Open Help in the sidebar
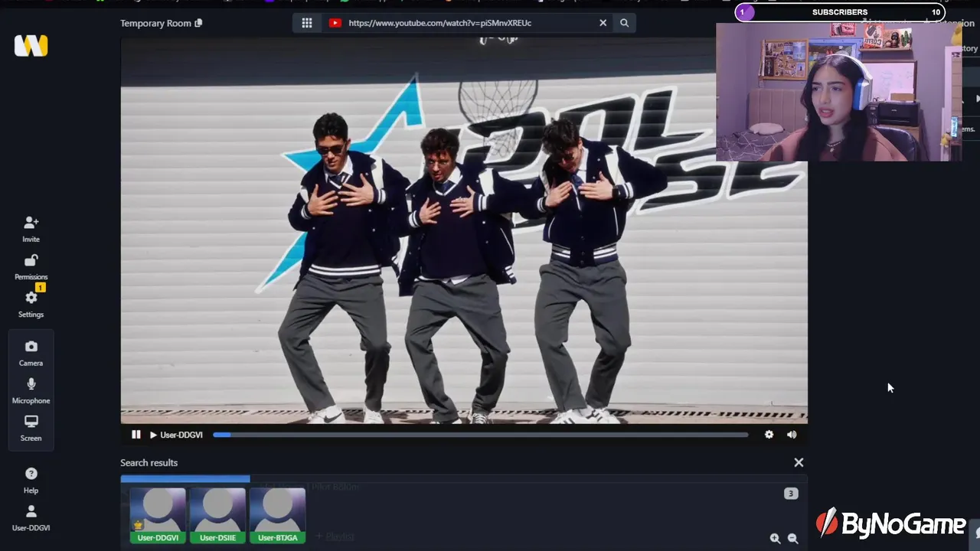 pos(31,481)
